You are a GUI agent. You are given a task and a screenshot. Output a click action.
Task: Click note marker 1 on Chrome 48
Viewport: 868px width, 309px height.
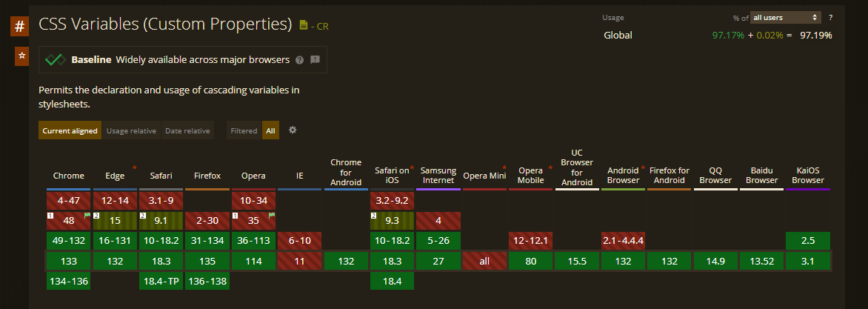[x=50, y=216]
